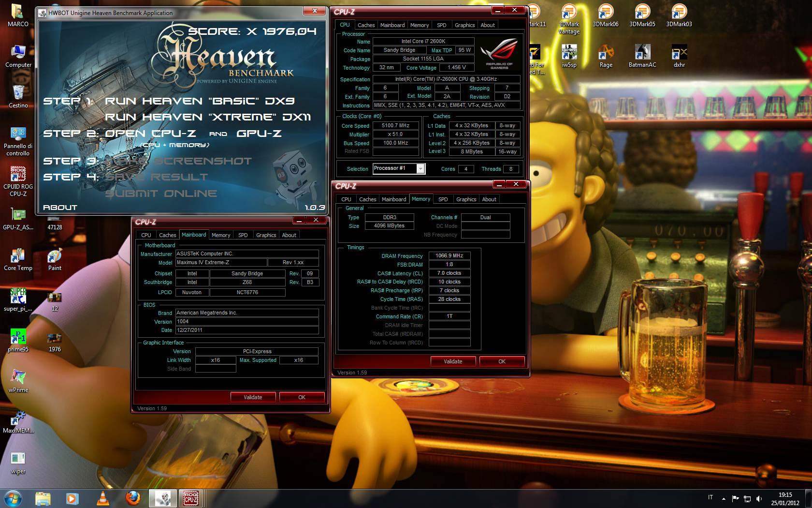This screenshot has height=508, width=812.
Task: Open the Cestino recycle bin
Action: click(x=18, y=96)
